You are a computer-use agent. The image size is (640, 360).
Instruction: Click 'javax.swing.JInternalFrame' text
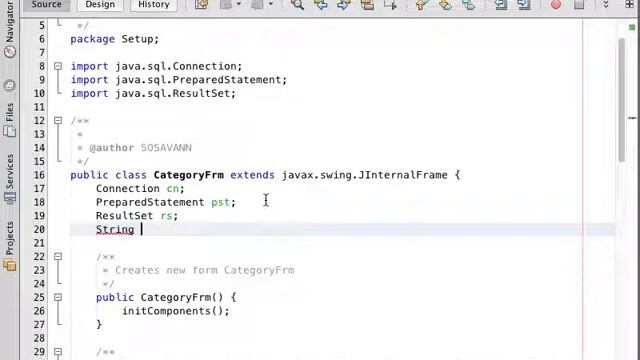(x=364, y=175)
